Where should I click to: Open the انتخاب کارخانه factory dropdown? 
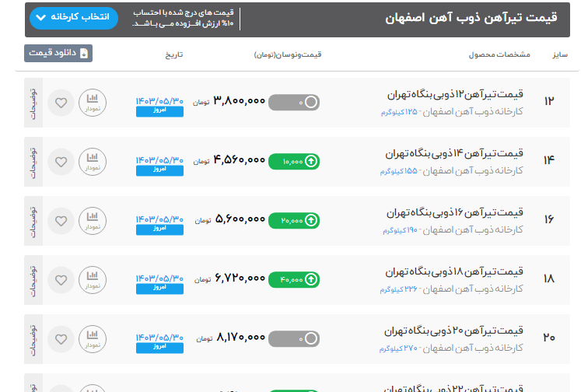pyautogui.click(x=72, y=18)
